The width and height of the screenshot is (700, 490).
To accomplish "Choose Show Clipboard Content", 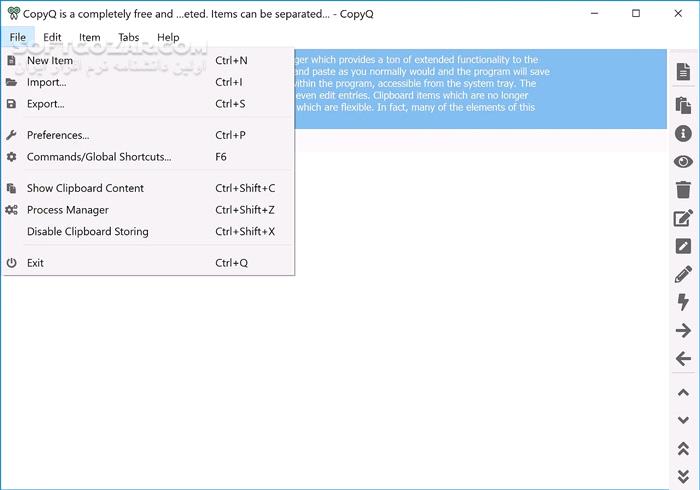I will pyautogui.click(x=148, y=188).
